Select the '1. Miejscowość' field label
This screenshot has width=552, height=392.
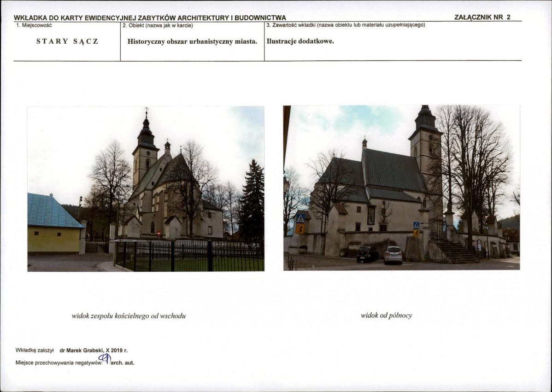(x=34, y=25)
